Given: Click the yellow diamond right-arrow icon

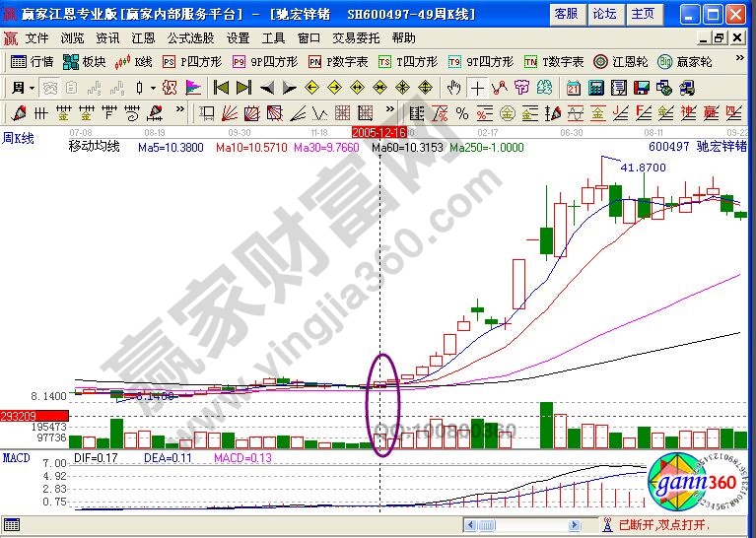Looking at the screenshot, I should (x=334, y=88).
